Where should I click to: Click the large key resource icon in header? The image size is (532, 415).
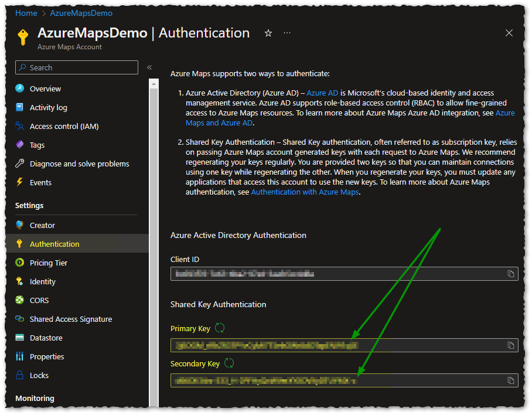click(x=23, y=37)
